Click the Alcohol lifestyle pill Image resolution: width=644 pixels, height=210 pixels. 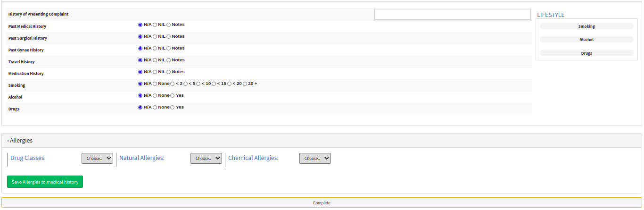tap(586, 40)
